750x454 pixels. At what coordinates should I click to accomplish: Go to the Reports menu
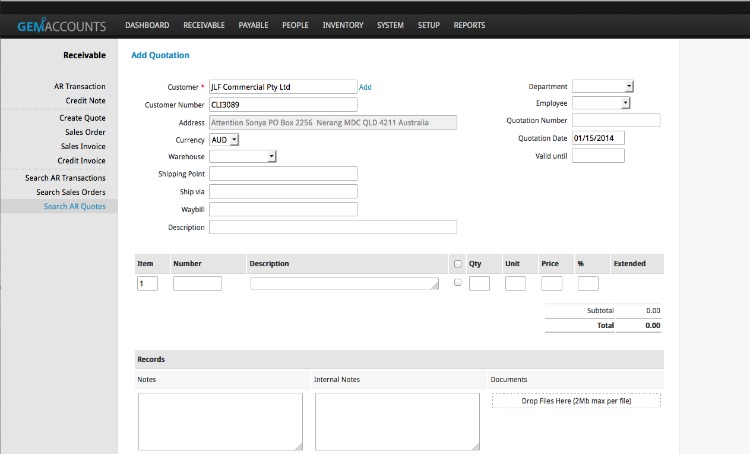[x=469, y=25]
